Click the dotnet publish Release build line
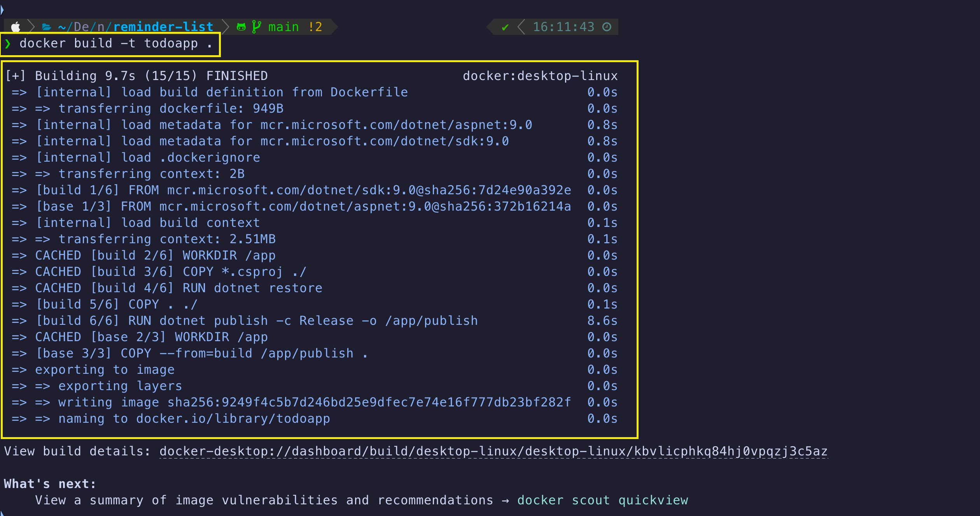The width and height of the screenshot is (980, 516). coord(315,321)
